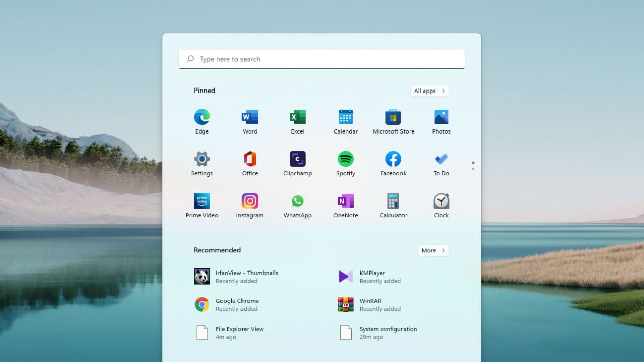Click the search input field
The height and width of the screenshot is (362, 644).
pos(321,59)
